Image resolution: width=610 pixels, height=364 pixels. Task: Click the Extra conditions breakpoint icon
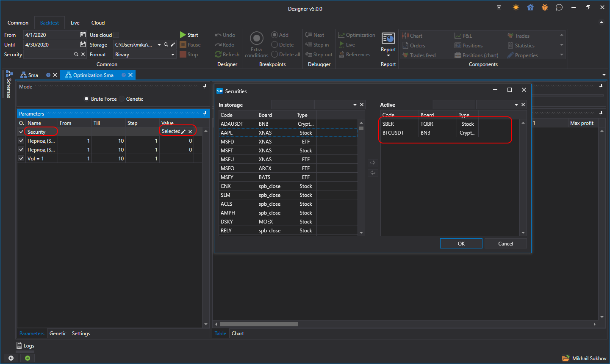(x=256, y=38)
